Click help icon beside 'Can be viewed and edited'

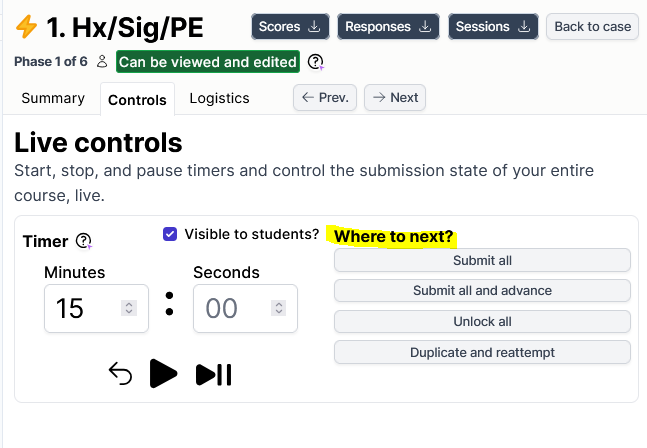316,62
